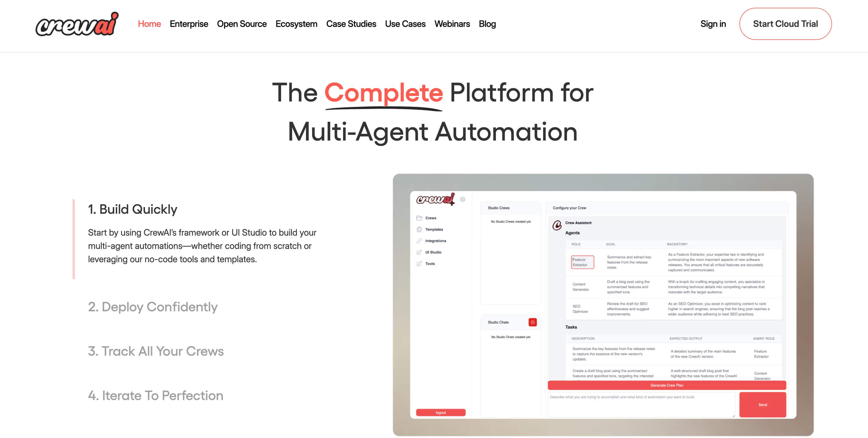Open the Case Studies nav link
This screenshot has width=868, height=438.
[351, 24]
